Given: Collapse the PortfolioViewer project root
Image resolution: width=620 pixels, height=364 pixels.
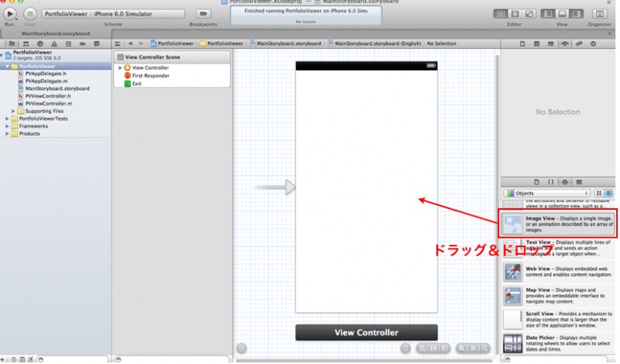Looking at the screenshot, I should tap(2, 55).
